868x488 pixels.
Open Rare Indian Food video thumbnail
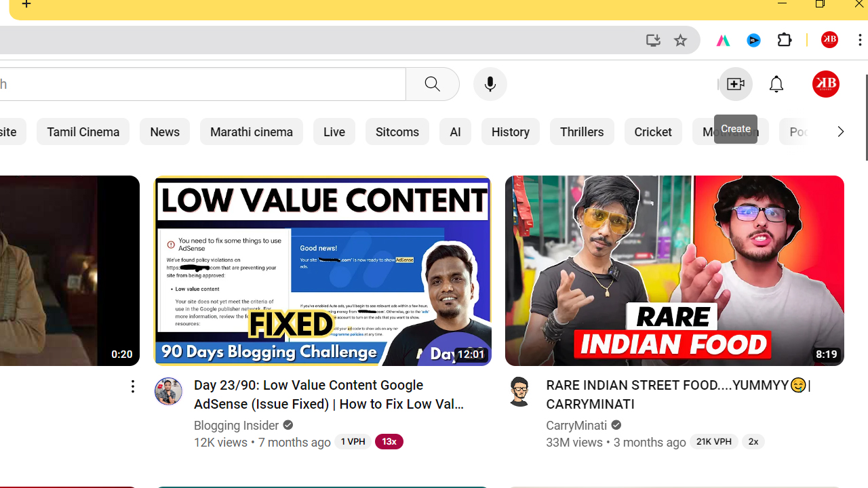pos(675,270)
